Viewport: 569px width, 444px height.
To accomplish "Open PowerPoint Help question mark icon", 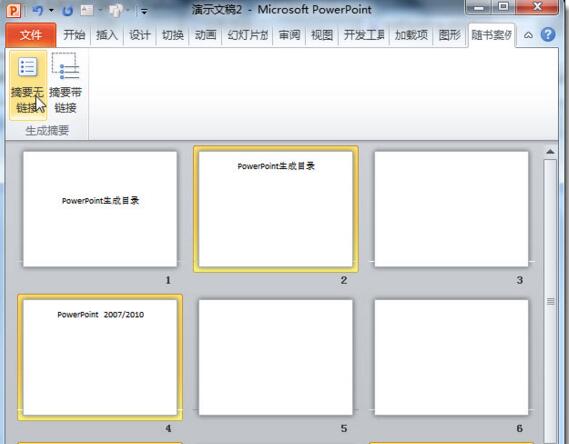I will pyautogui.click(x=548, y=35).
